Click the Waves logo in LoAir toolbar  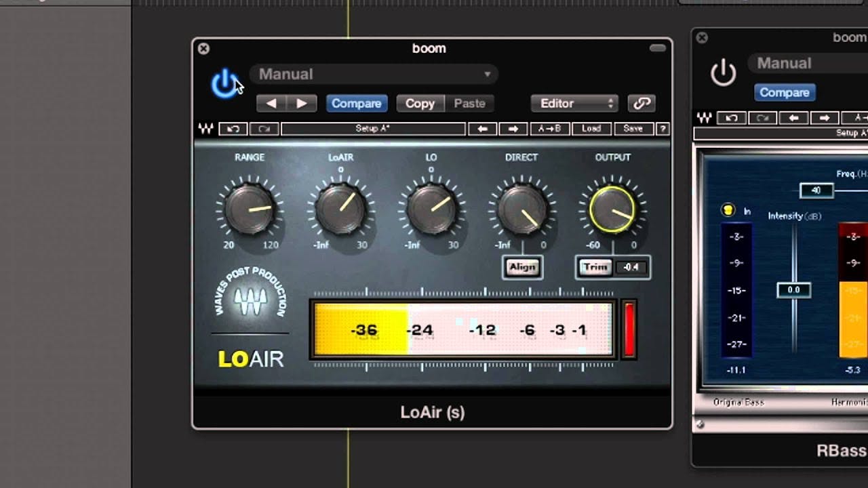pos(205,128)
